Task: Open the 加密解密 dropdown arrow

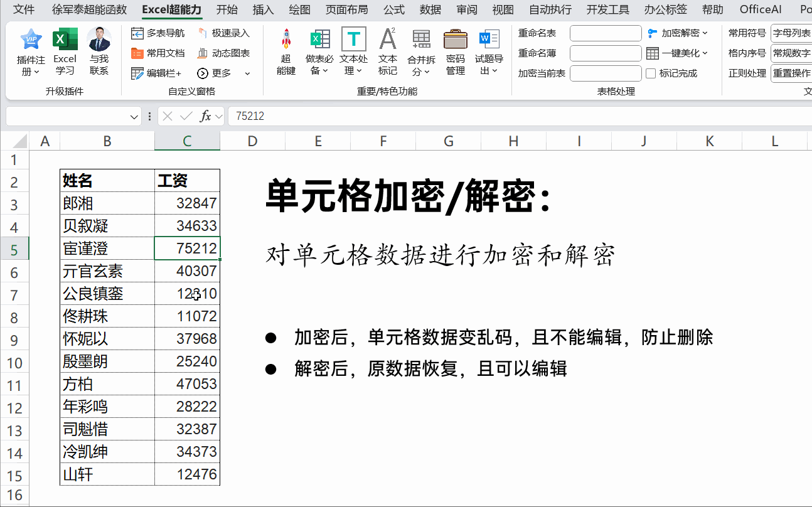Action: point(705,33)
